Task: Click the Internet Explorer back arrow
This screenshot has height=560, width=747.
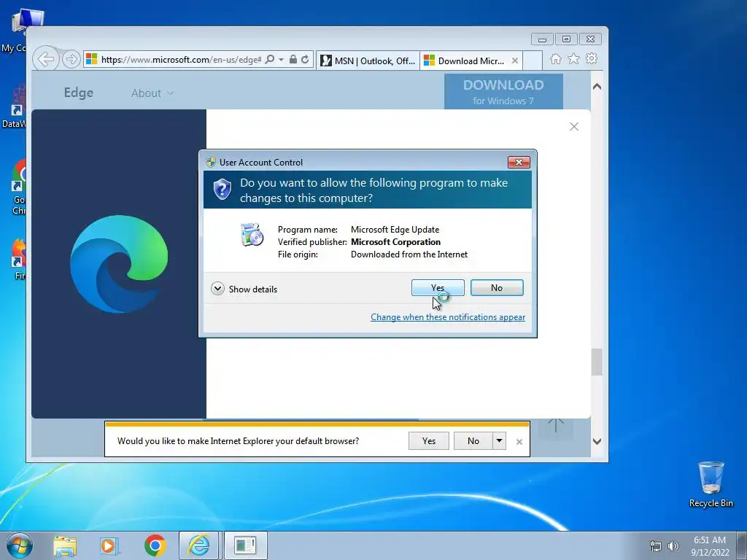Action: click(x=46, y=59)
